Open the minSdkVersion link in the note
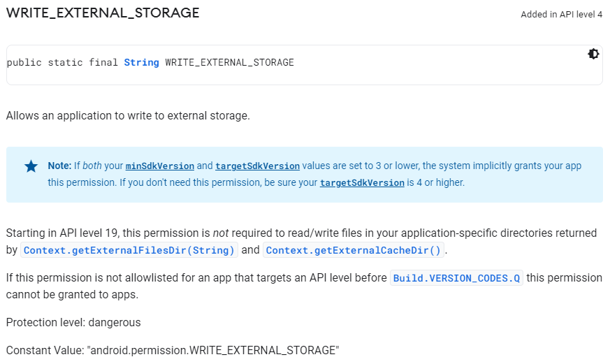This screenshot has height=364, width=610. coord(159,166)
